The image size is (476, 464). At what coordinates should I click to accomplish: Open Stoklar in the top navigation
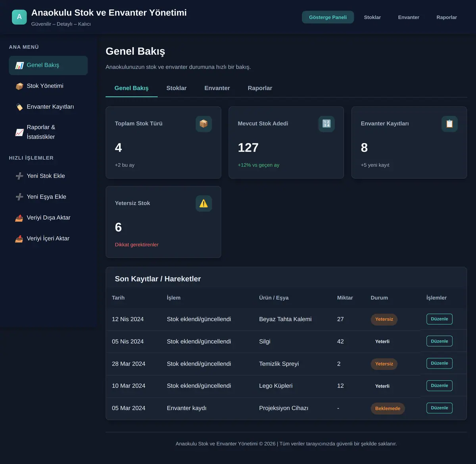pos(372,17)
